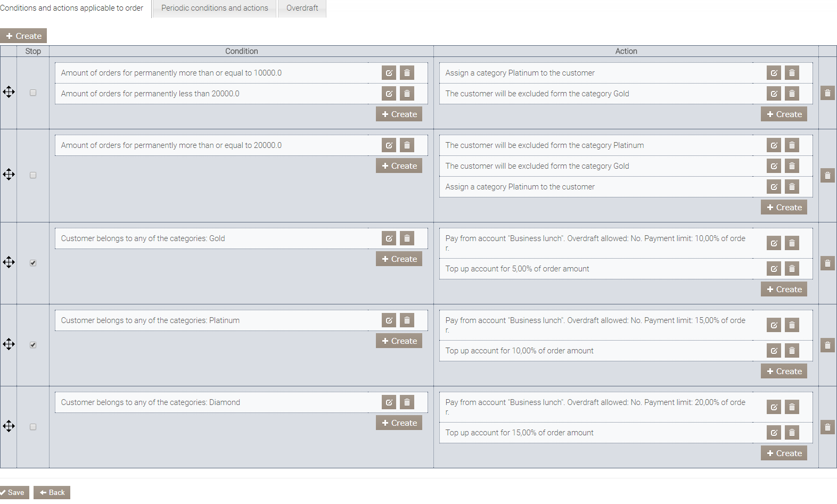The image size is (837, 504).
Task: Enable Stop checkbox for the first rule
Action: 33,93
